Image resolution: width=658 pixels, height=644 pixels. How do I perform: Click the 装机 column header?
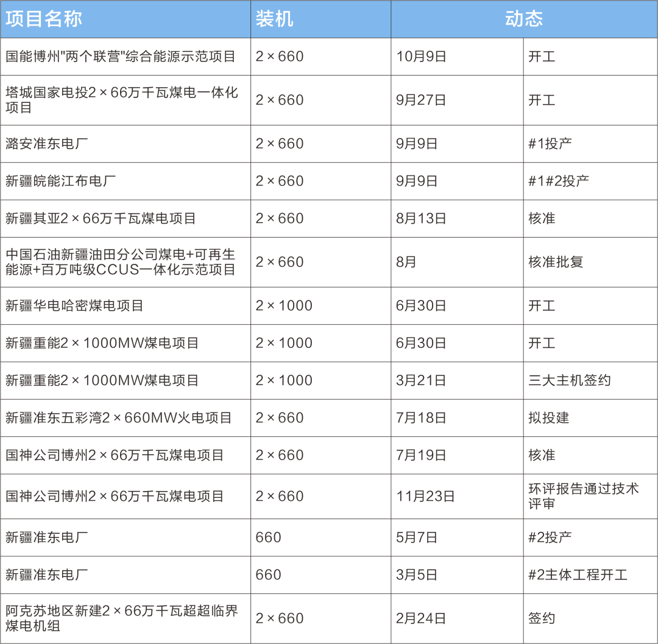click(321, 19)
